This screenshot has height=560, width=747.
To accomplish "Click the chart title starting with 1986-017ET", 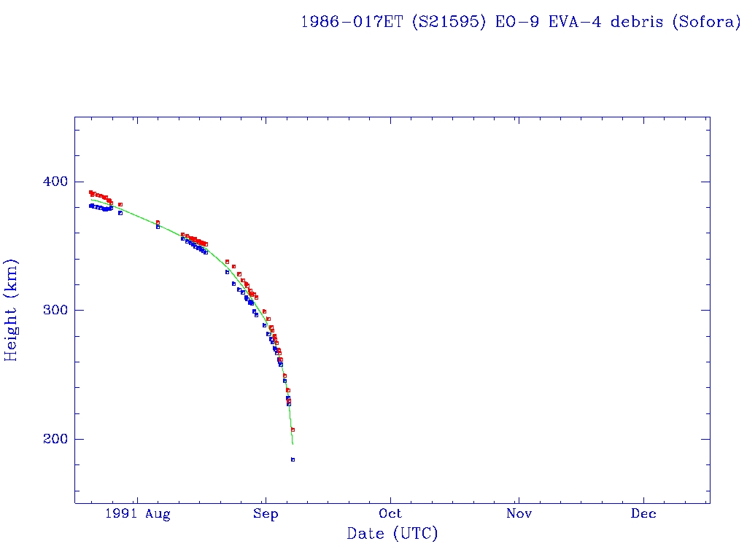I will click(x=521, y=22).
